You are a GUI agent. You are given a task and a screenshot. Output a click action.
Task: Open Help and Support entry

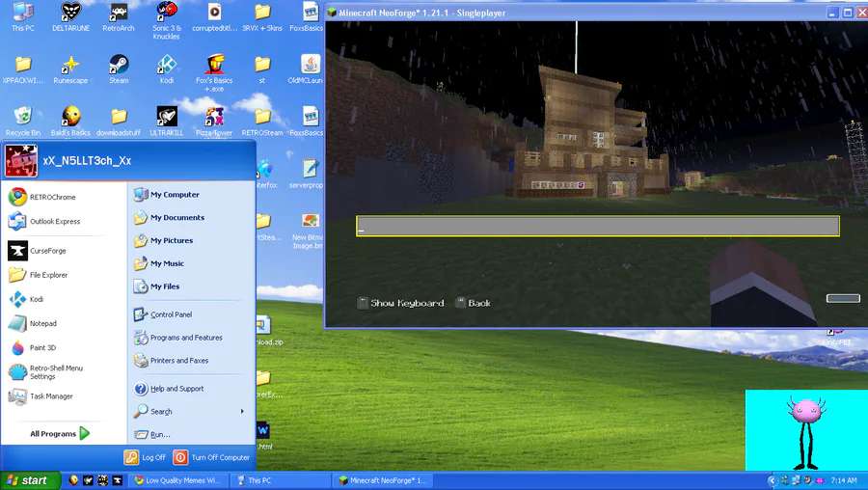169,389
